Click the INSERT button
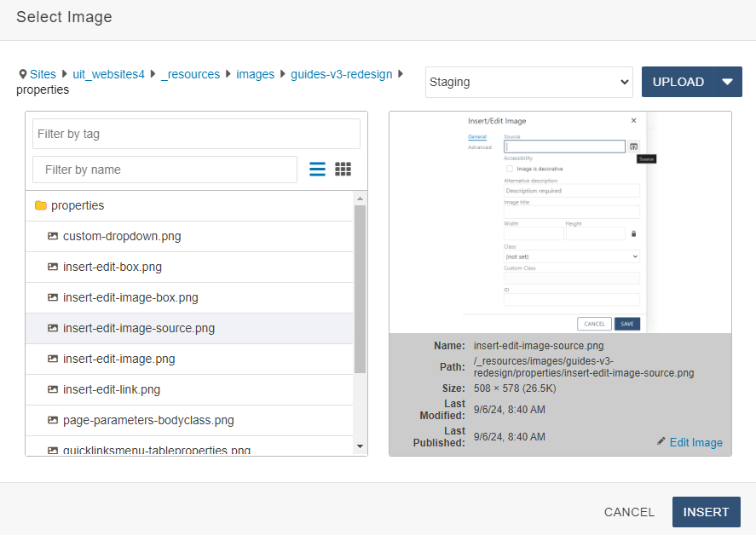756x535 pixels. click(x=707, y=512)
